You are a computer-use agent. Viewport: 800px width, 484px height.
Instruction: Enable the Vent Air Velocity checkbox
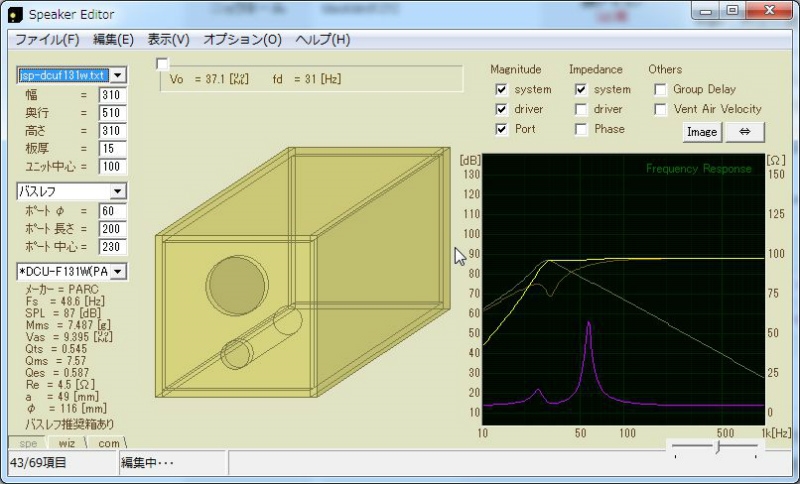[x=661, y=109]
